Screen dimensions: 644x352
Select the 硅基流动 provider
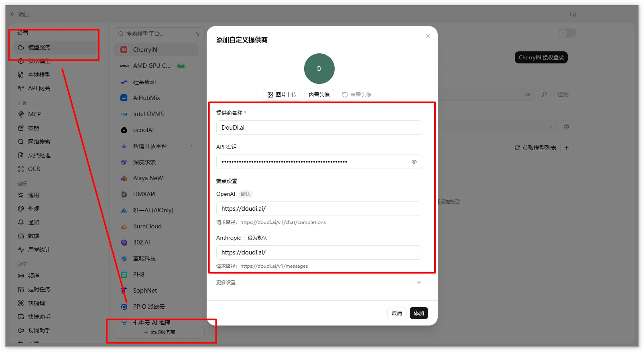pos(156,82)
